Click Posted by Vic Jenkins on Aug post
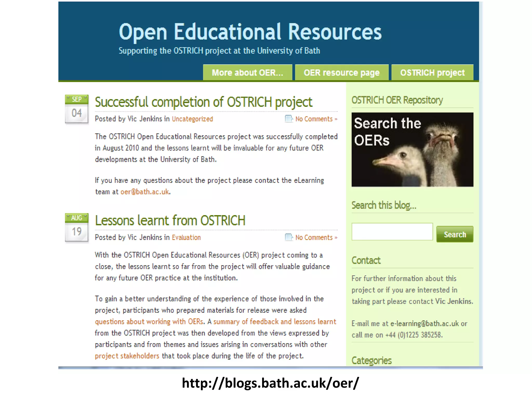The height and width of the screenshot is (399, 532). tap(129, 237)
